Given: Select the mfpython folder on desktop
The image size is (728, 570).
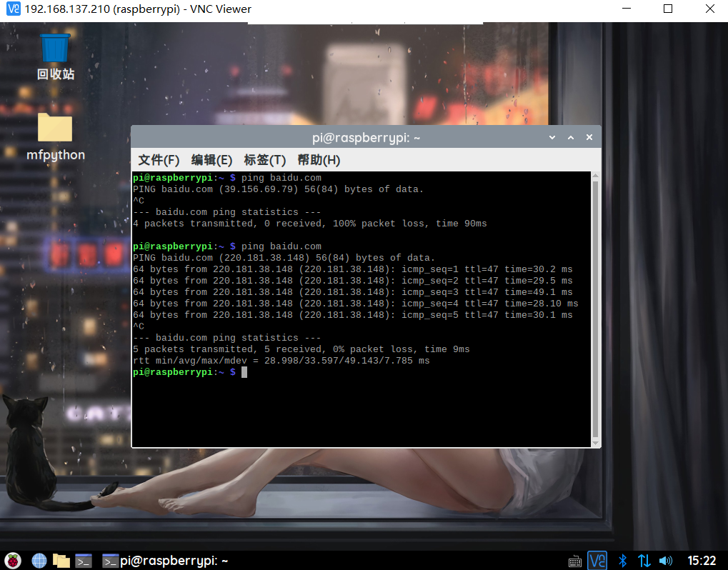Looking at the screenshot, I should [x=55, y=136].
